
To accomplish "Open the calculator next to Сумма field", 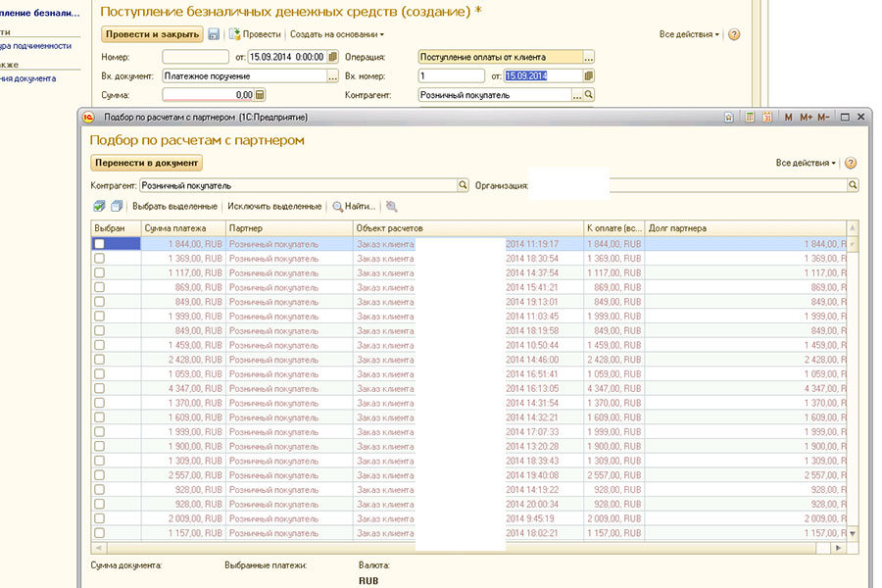I will (260, 95).
